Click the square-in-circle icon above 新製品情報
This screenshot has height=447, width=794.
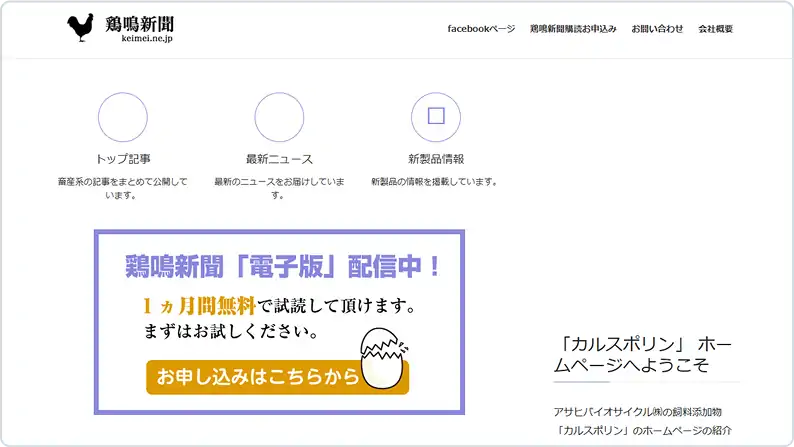[x=436, y=117]
